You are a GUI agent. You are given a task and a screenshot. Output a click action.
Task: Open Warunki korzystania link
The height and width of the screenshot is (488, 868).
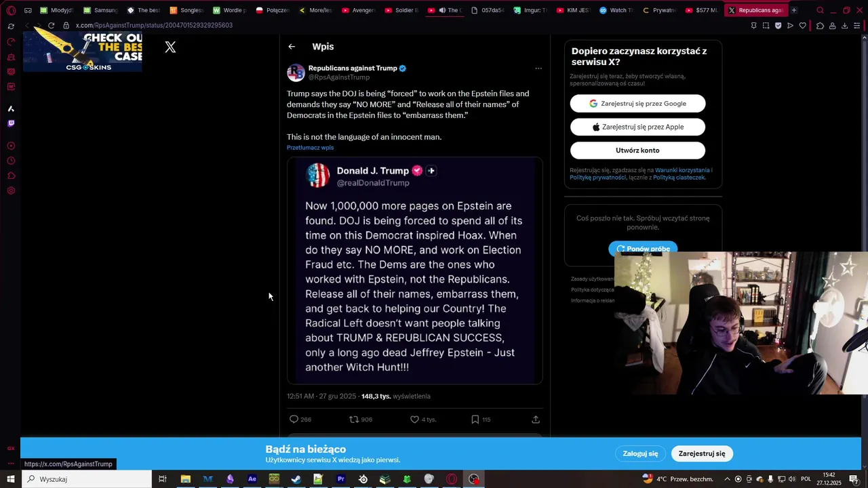(682, 170)
